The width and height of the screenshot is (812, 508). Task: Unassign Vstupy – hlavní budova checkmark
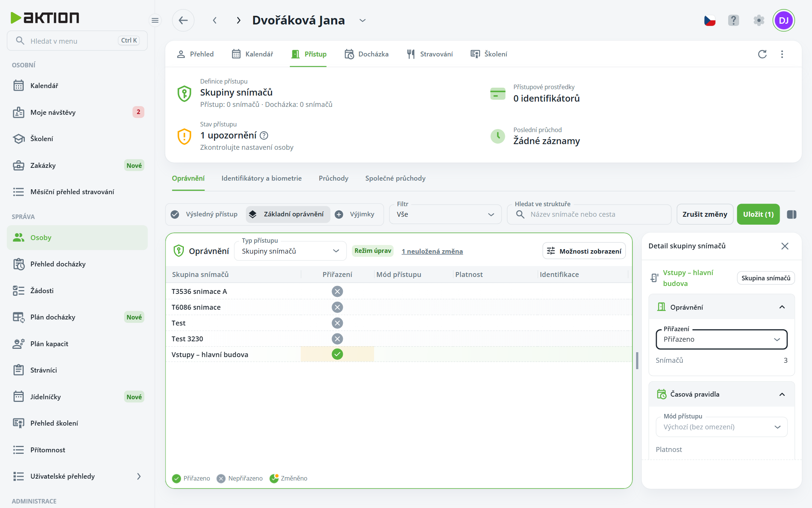coord(337,354)
